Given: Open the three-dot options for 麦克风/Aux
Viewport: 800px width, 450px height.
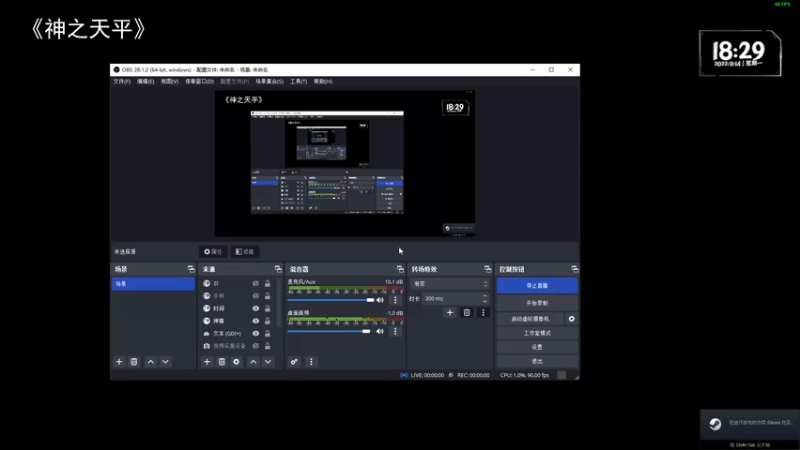Looking at the screenshot, I should click(x=395, y=300).
